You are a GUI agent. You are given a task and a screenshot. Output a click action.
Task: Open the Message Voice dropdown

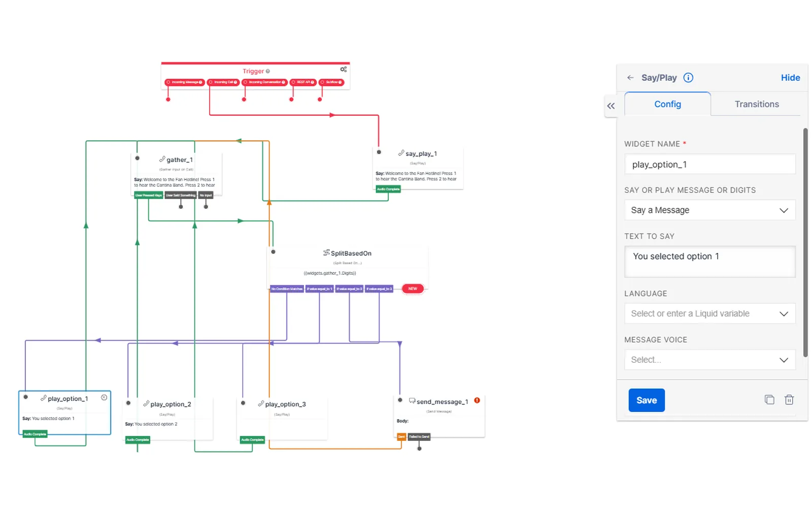[709, 360]
